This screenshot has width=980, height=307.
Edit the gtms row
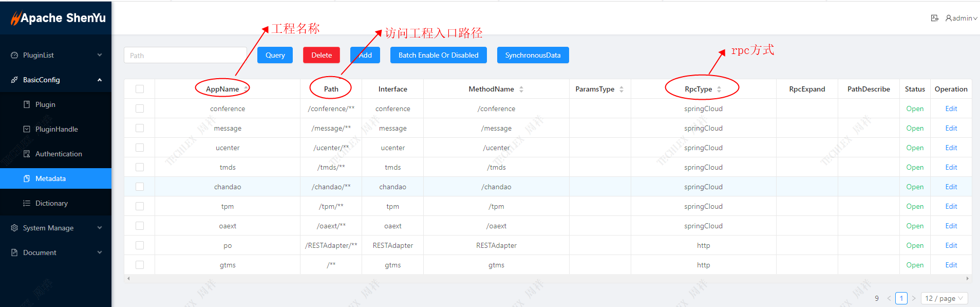[951, 265]
